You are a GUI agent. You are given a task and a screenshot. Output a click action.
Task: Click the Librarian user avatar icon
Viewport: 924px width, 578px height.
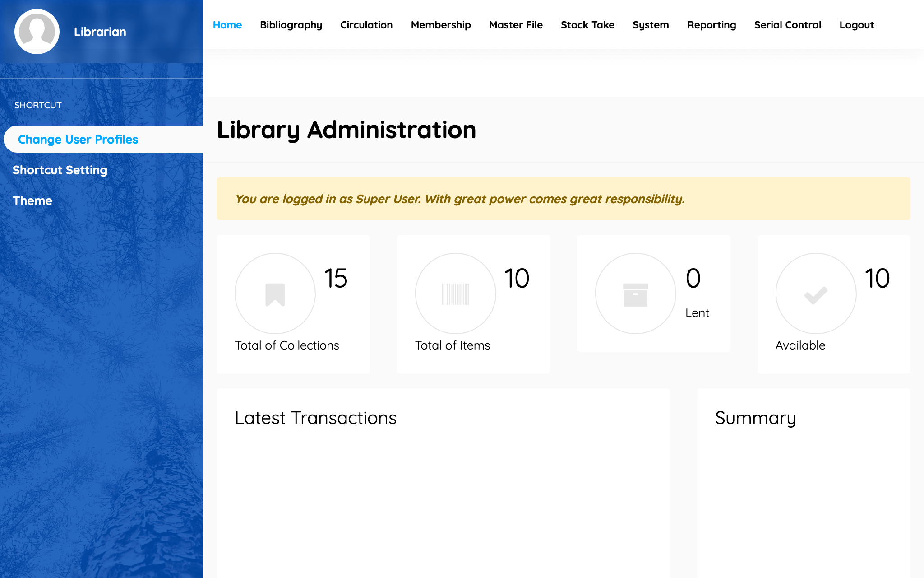pos(37,32)
